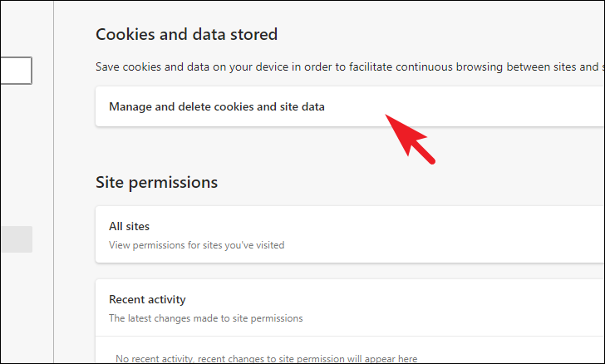Select the highlighted gray sidebar menu item
The height and width of the screenshot is (364, 605).
pos(17,239)
